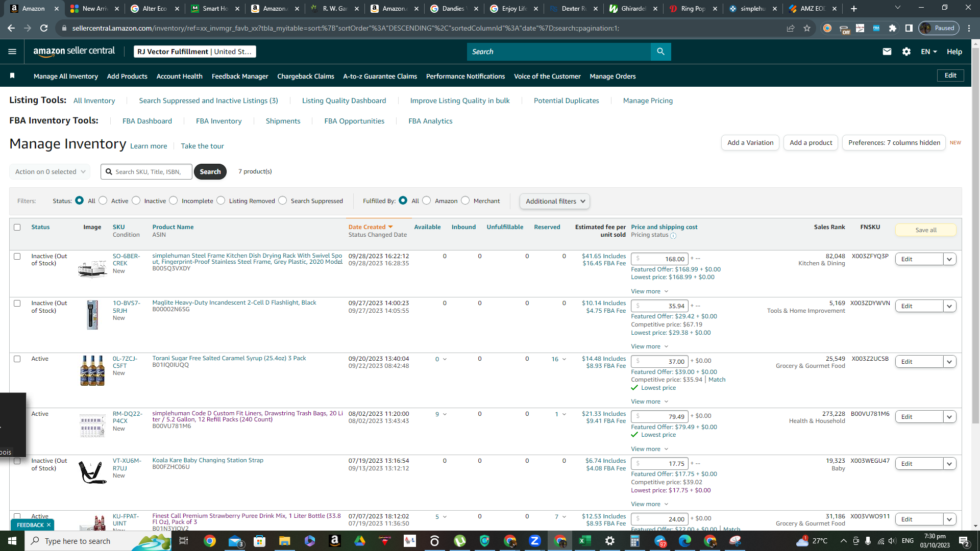This screenshot has width=980, height=551.
Task: Open the EN language dropdown
Action: point(929,52)
